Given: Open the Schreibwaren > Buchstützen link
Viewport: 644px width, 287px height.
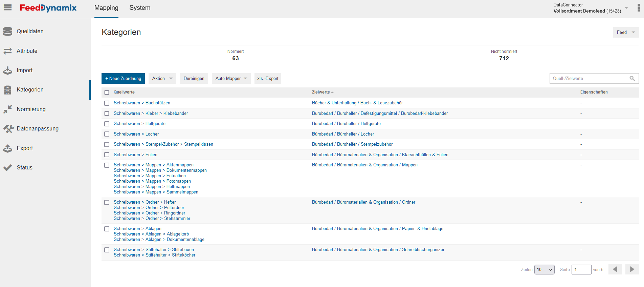Looking at the screenshot, I should (142, 103).
